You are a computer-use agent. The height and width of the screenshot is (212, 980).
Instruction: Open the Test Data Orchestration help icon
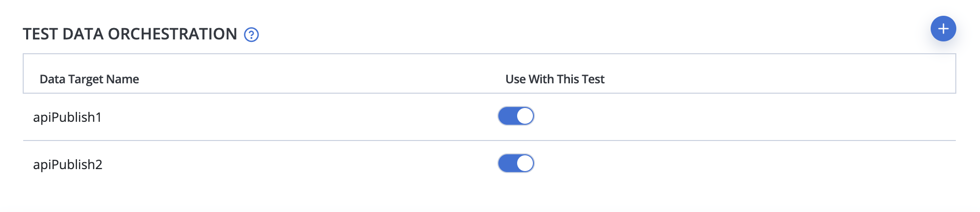(252, 35)
